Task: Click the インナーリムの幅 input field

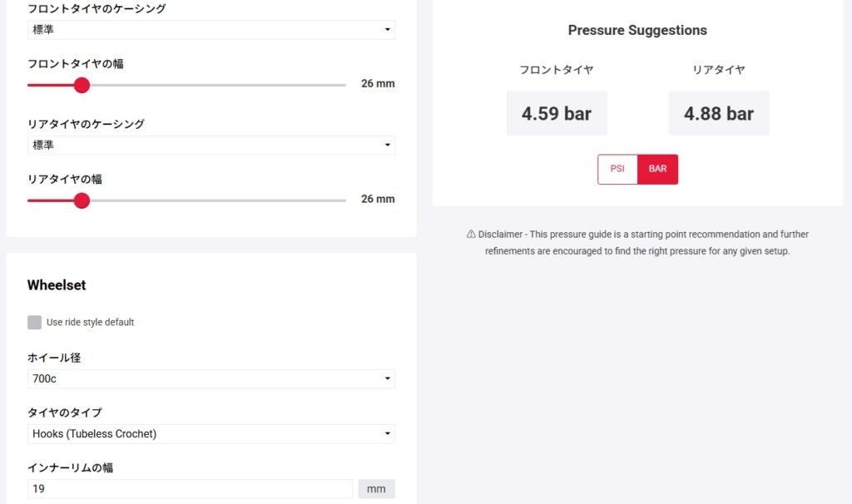Action: [x=191, y=489]
